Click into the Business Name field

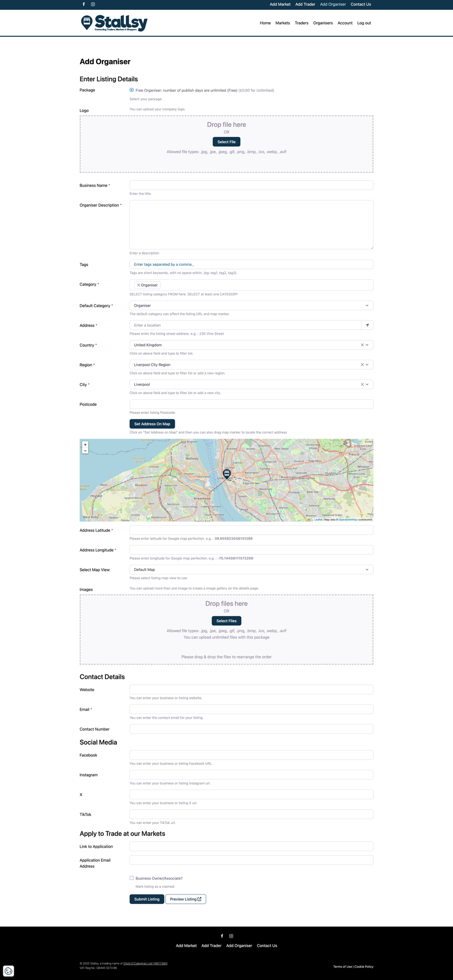click(251, 185)
